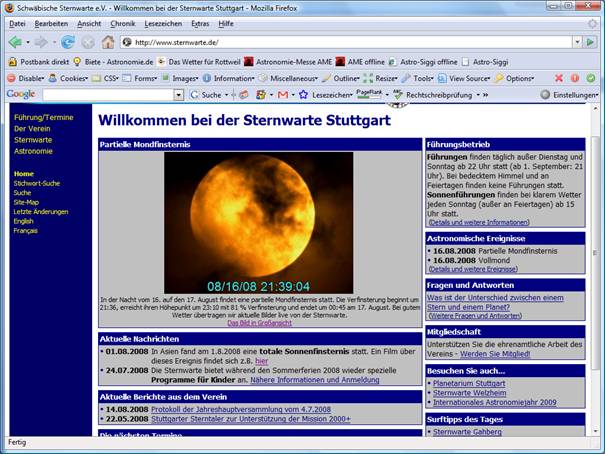605x454 pixels.
Task: Open the Resize web developer menu
Action: (381, 78)
